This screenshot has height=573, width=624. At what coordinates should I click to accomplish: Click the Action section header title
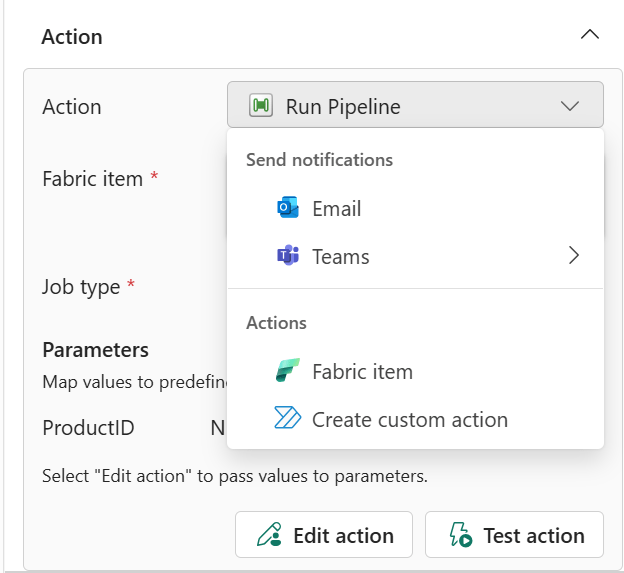pos(72,36)
